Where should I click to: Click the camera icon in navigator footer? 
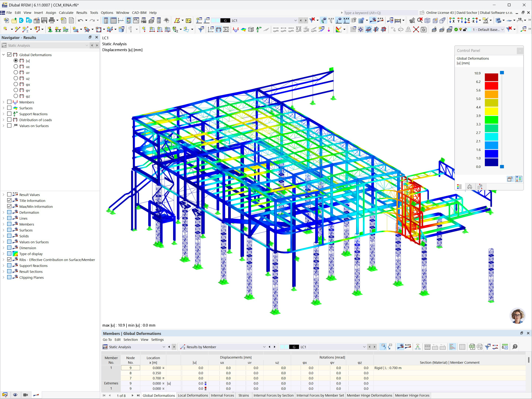coord(25,395)
